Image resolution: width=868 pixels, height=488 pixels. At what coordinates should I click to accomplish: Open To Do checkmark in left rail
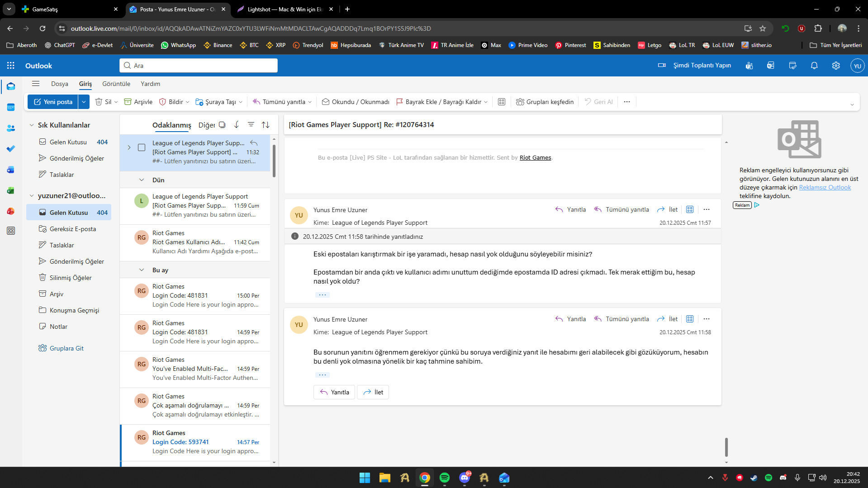11,149
